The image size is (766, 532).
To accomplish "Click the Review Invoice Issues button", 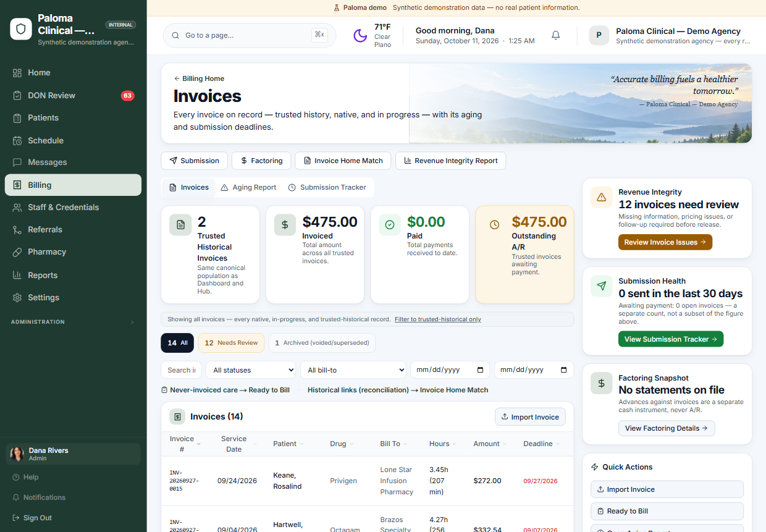I will (x=665, y=242).
